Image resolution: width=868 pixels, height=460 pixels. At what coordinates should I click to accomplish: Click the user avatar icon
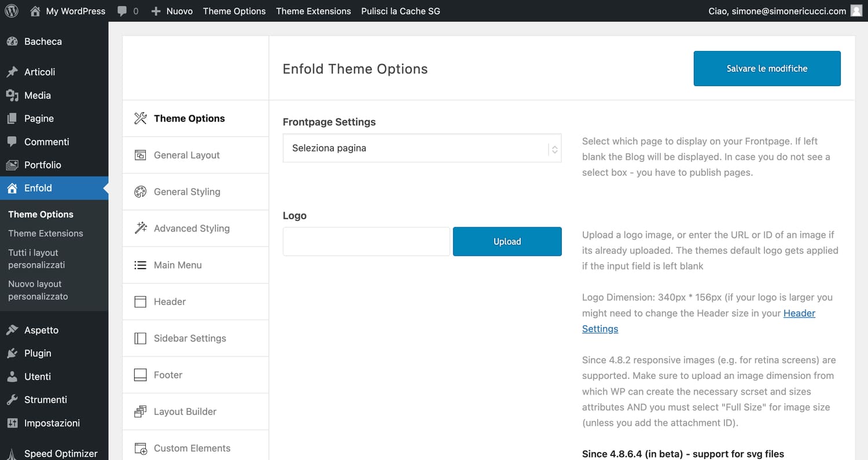pos(856,10)
